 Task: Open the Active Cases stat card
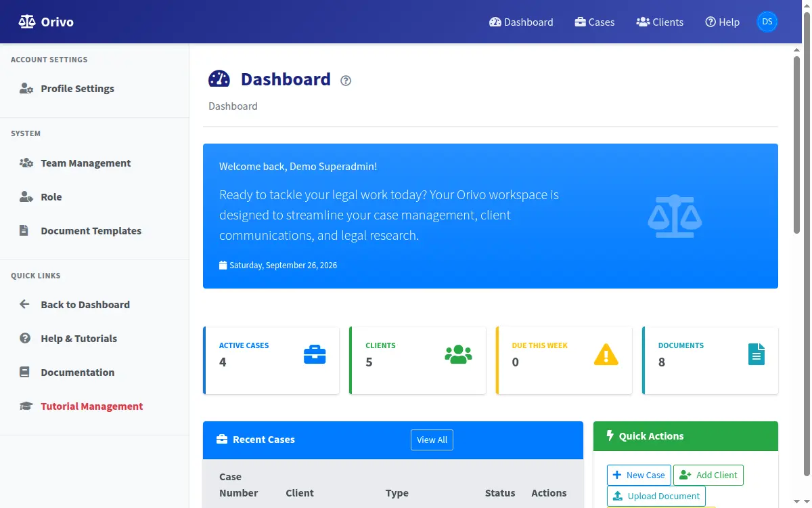271,360
